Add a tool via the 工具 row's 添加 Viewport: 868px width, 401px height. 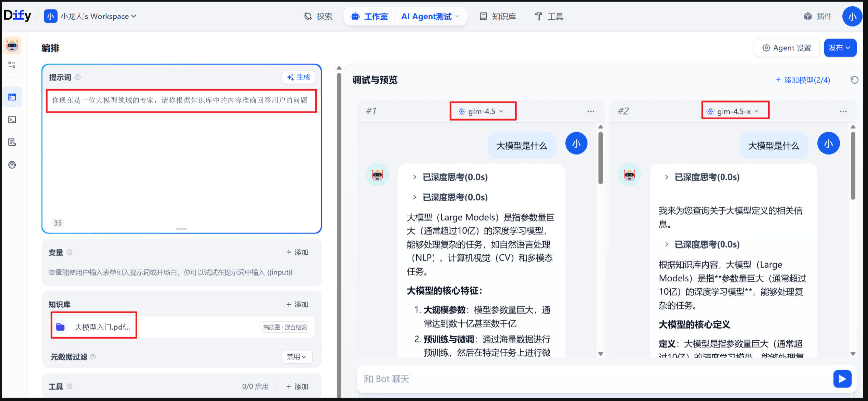[297, 386]
